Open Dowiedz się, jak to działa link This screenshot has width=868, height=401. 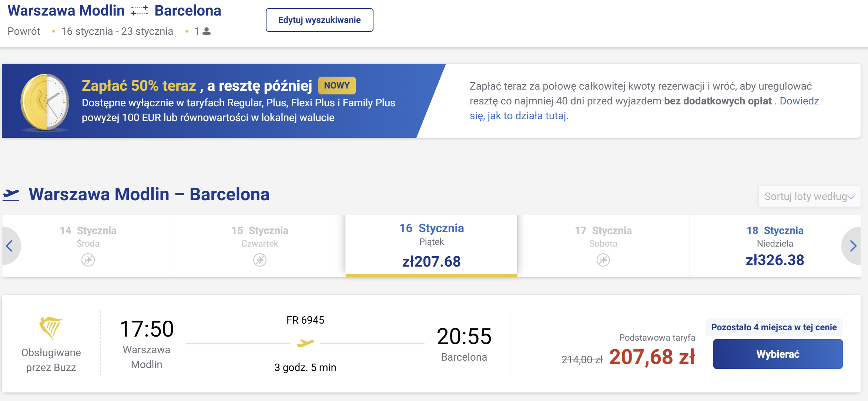[644, 108]
